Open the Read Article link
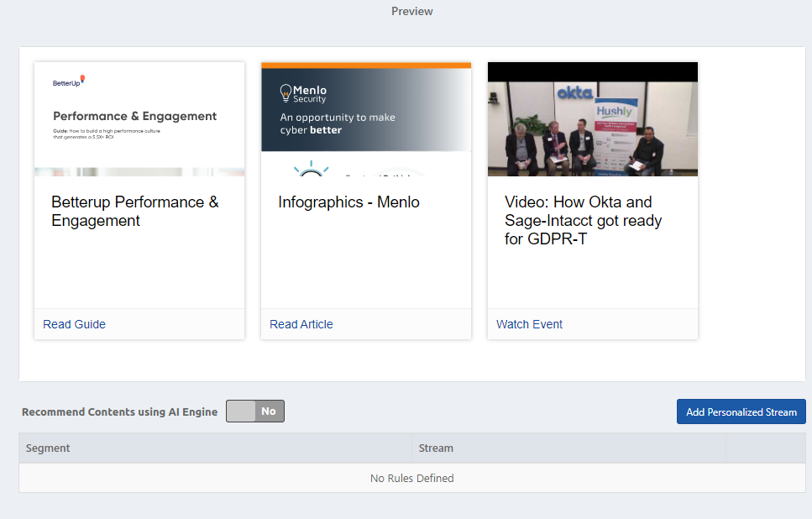The height and width of the screenshot is (519, 812). tap(301, 324)
